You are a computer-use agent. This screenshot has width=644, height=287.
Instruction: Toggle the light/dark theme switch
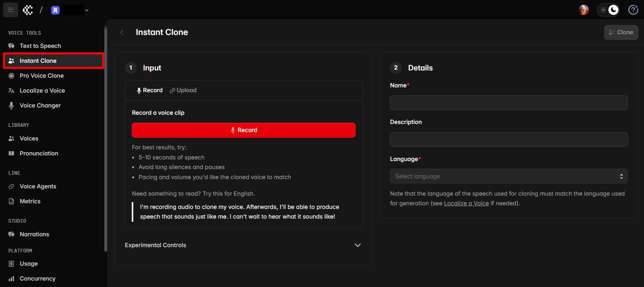[x=608, y=10]
